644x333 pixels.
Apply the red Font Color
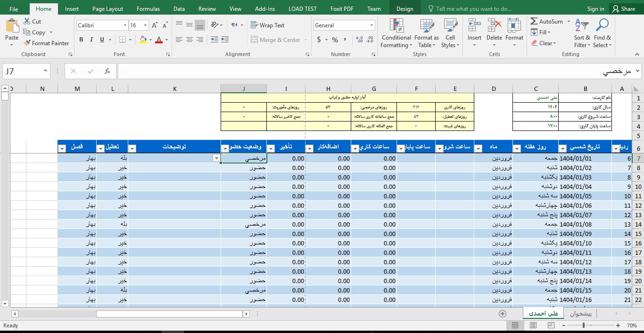pyautogui.click(x=159, y=40)
